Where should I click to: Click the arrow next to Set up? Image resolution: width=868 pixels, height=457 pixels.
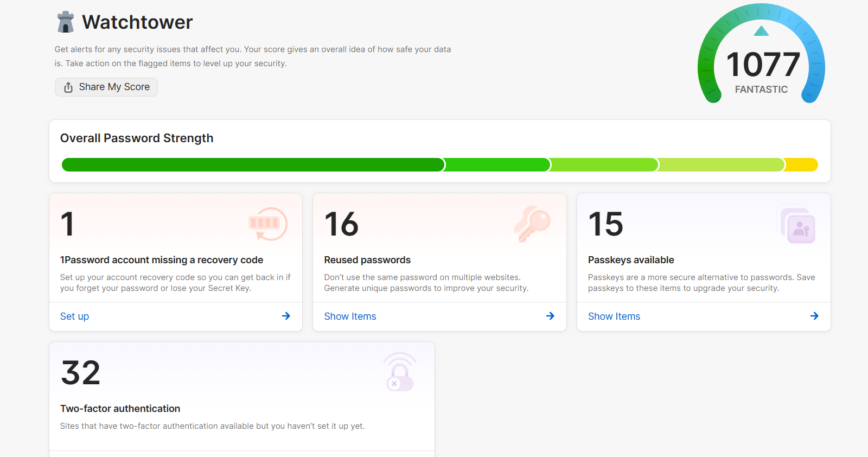click(286, 316)
